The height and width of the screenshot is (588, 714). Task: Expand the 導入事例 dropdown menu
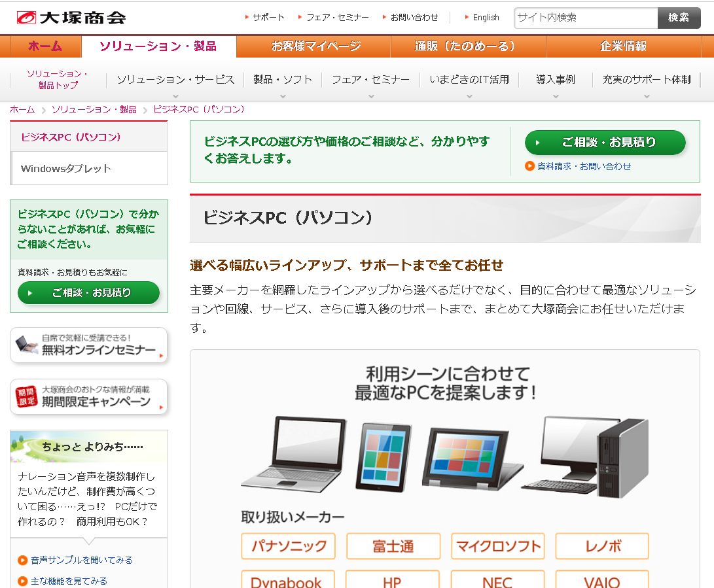[556, 80]
